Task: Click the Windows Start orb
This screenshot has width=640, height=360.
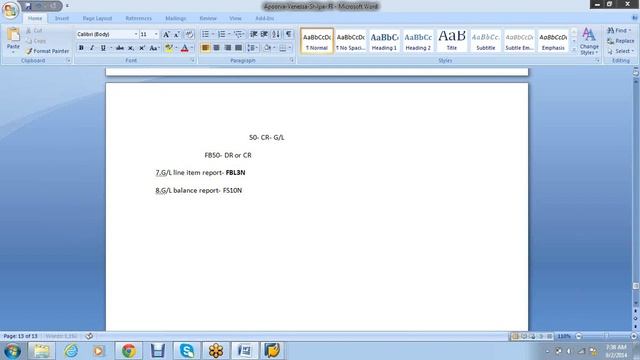Action: click(12, 351)
